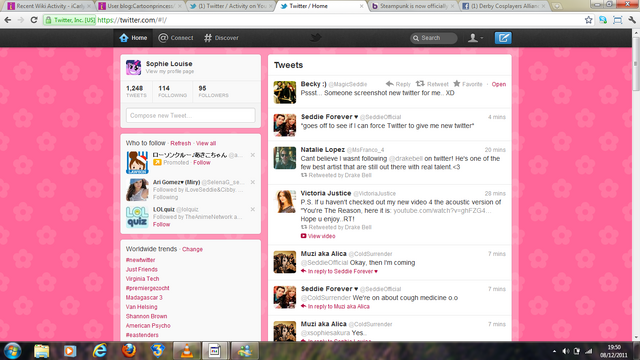Image resolution: width=640 pixels, height=360 pixels.
Task: Click the Twitter bird logo in navbar
Action: (315, 38)
